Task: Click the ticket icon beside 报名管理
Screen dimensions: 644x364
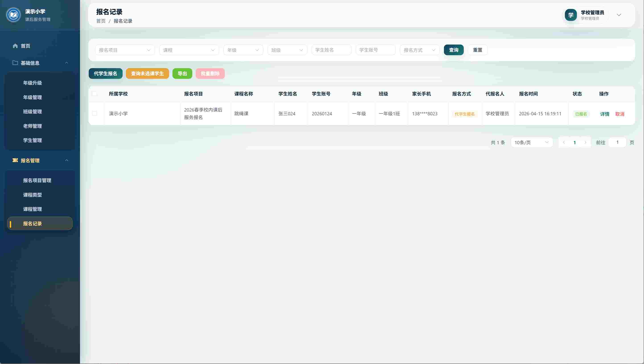Action: [x=15, y=160]
